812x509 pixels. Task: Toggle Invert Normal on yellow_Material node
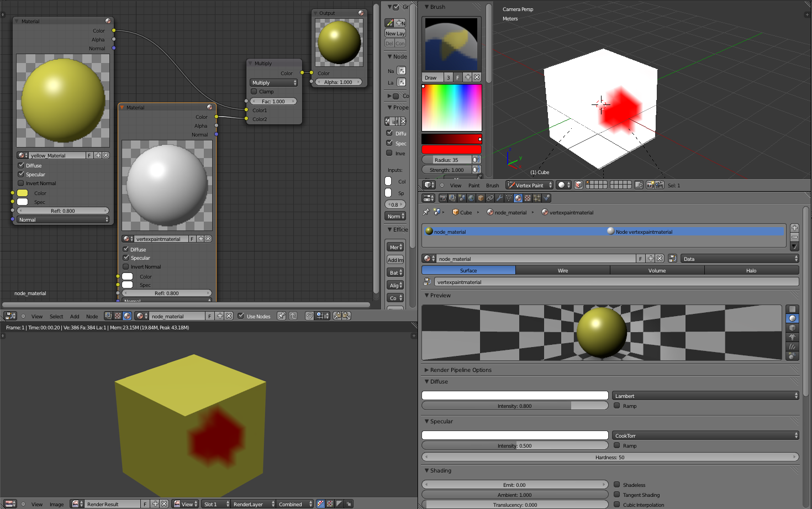click(x=21, y=183)
